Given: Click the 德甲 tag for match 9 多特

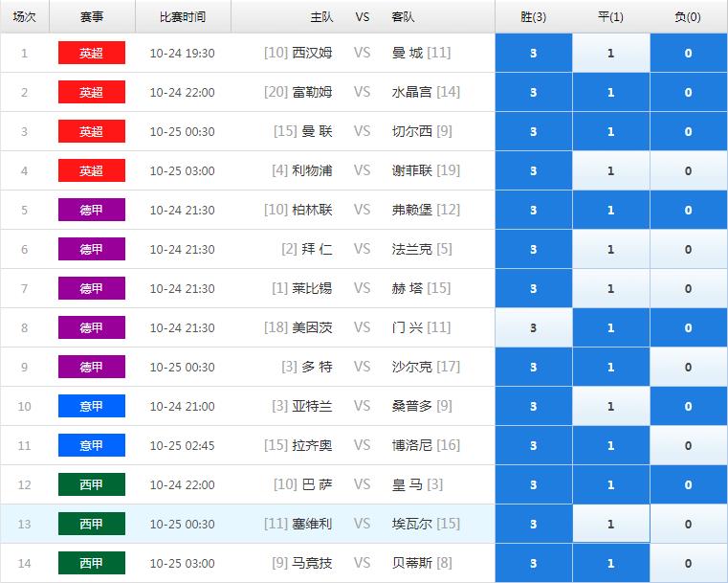Looking at the screenshot, I should click(92, 367).
